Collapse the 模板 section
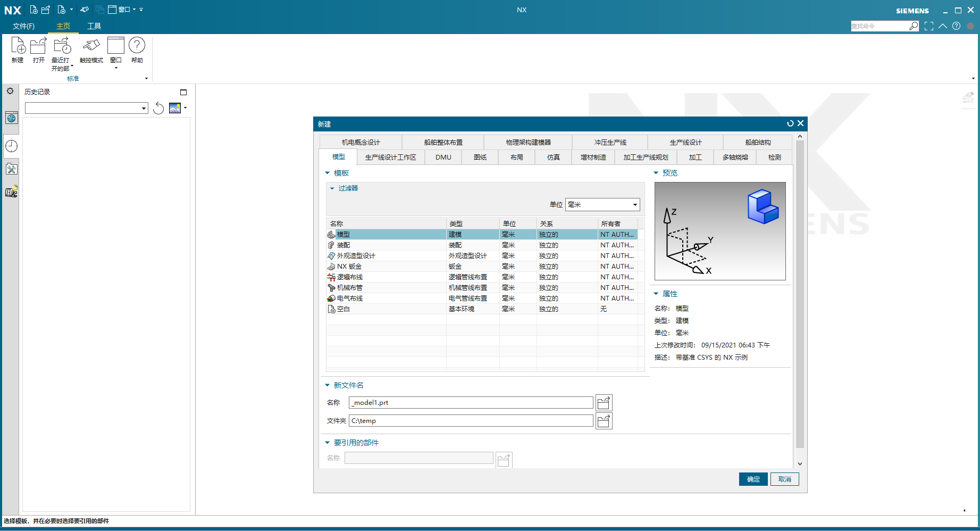This screenshot has width=980, height=531. 328,173
